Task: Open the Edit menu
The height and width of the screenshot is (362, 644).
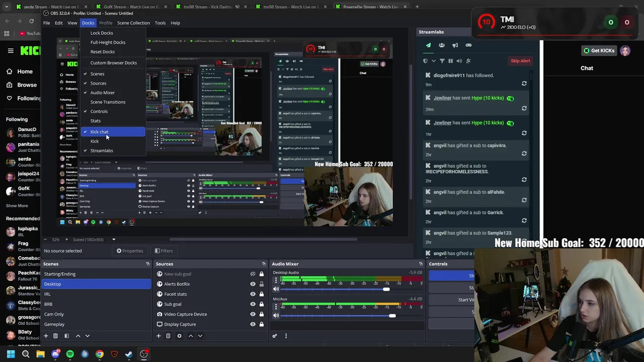Action: point(59,23)
